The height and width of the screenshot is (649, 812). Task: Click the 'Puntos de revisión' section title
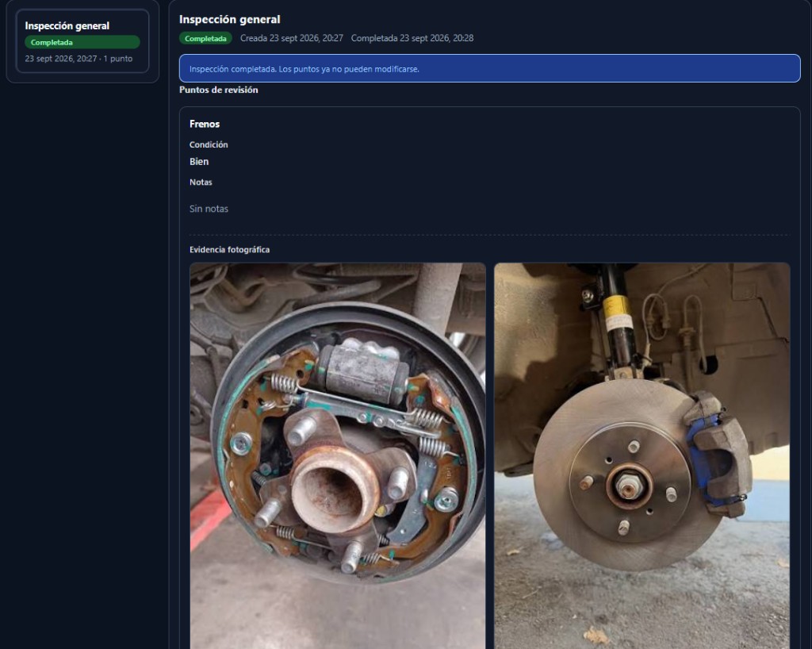click(x=219, y=90)
